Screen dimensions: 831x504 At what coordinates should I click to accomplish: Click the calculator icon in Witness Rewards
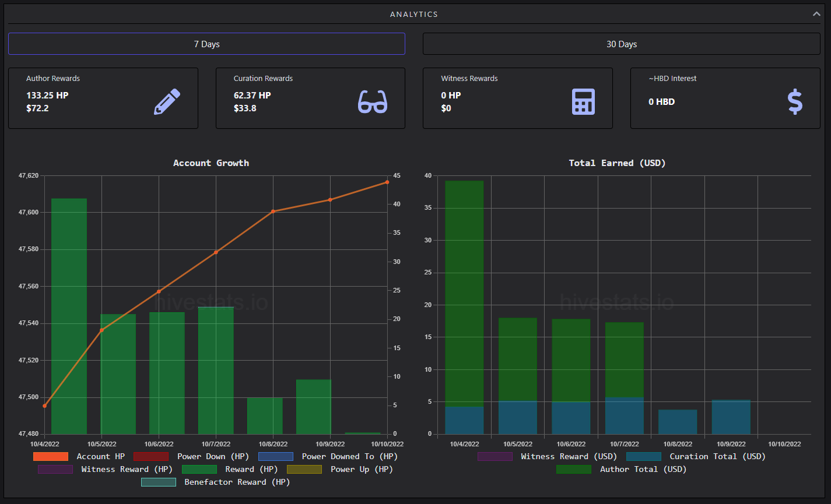[x=583, y=102]
